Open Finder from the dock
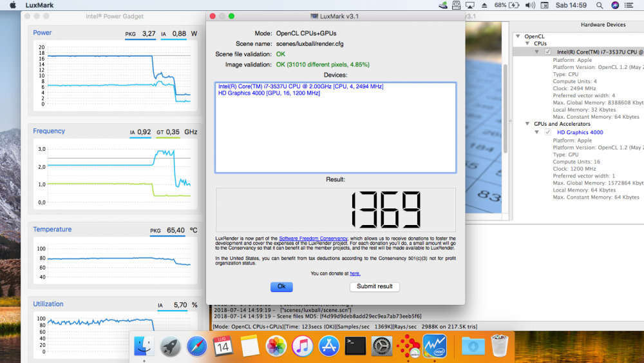 pos(144,346)
